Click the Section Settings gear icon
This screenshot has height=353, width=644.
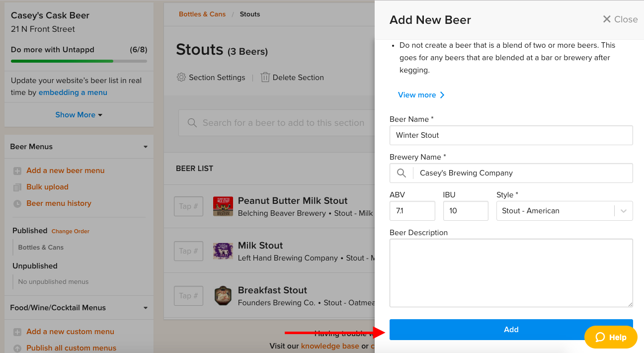click(181, 78)
